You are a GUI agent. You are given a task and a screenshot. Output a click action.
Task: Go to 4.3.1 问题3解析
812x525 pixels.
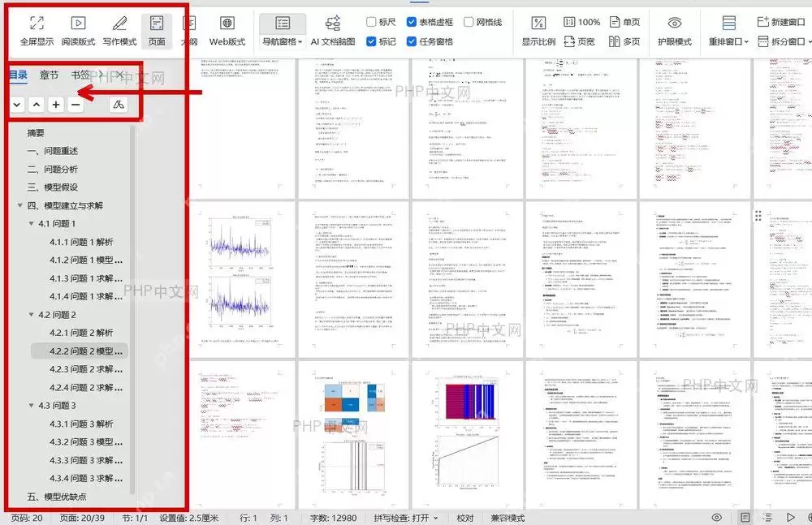(x=81, y=424)
